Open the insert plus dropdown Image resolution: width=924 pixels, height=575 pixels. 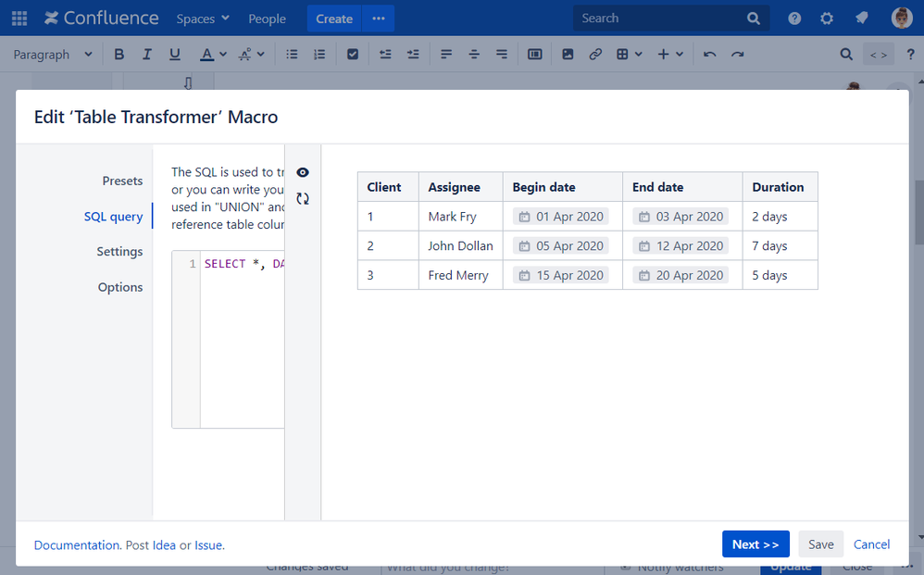coord(670,55)
